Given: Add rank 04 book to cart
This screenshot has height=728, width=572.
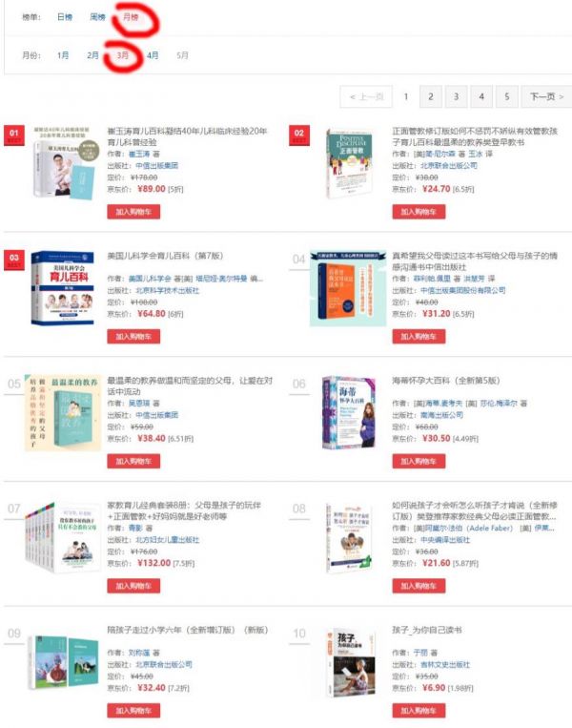Looking at the screenshot, I should pyautogui.click(x=419, y=337).
